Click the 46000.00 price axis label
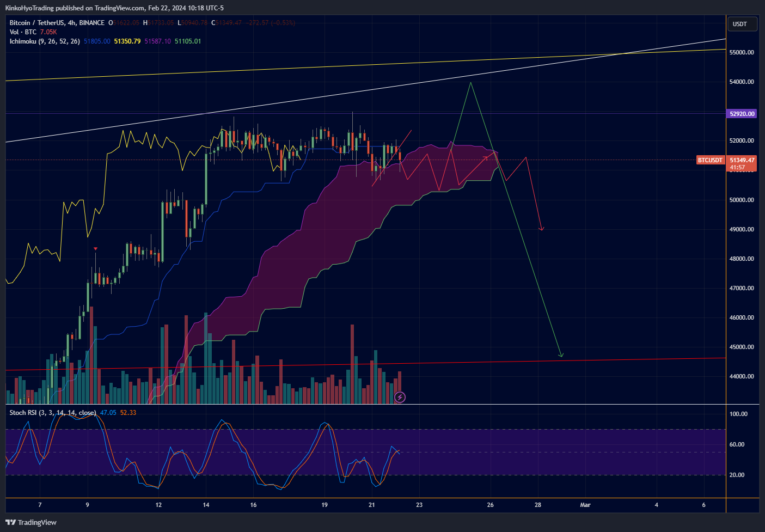765x532 pixels. point(742,317)
